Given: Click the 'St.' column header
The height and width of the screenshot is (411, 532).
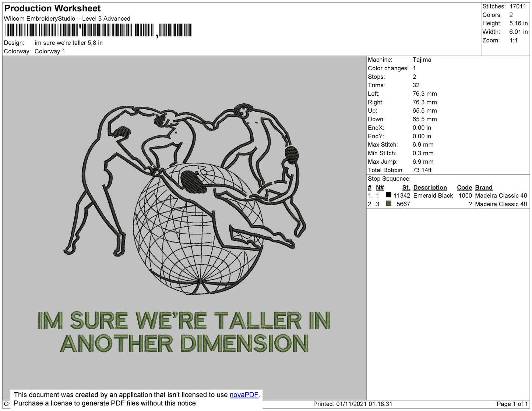Looking at the screenshot, I should point(406,188).
